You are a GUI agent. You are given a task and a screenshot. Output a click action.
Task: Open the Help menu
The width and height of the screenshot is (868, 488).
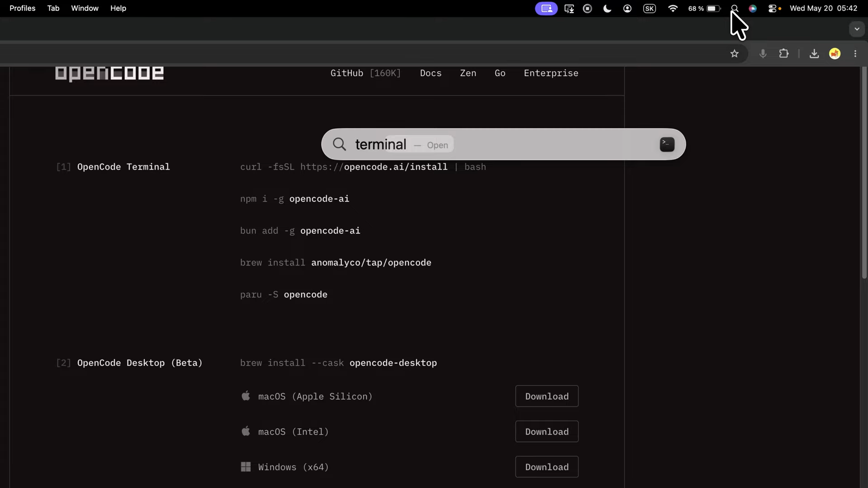point(118,9)
